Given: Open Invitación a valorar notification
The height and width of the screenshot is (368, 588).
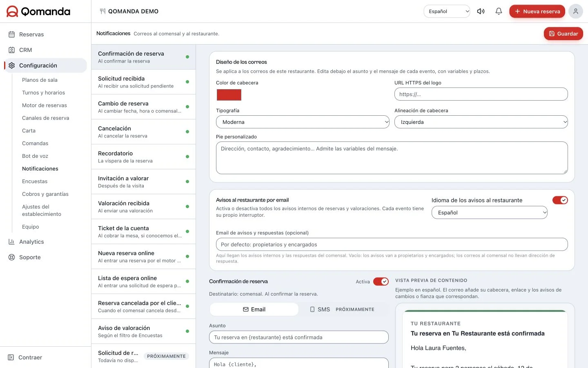Looking at the screenshot, I should (144, 182).
